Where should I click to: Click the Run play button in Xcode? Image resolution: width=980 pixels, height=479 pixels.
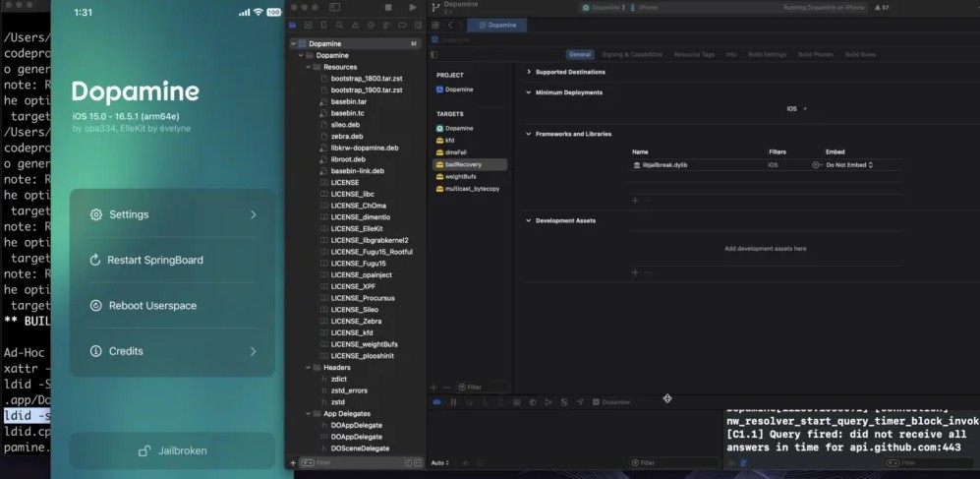(413, 8)
